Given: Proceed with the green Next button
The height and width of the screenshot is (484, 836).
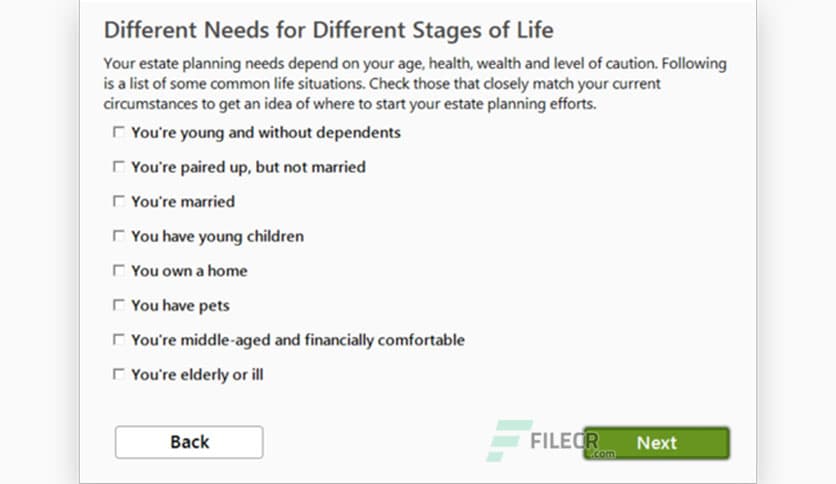Looking at the screenshot, I should coord(656,443).
